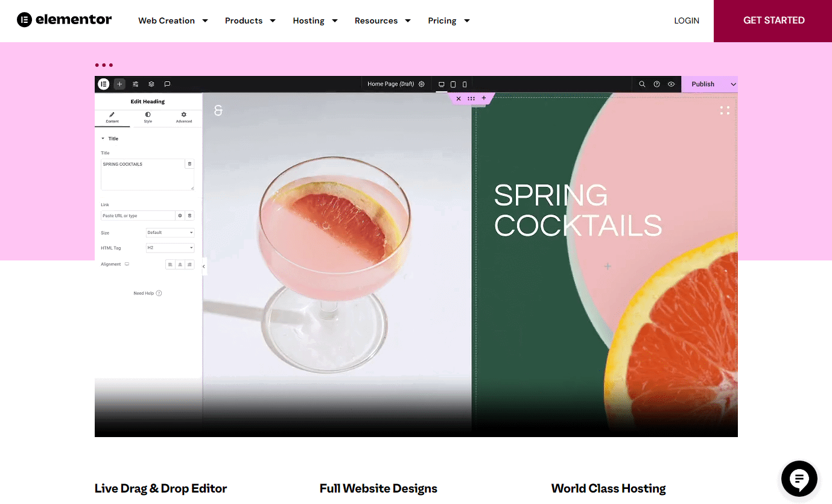The width and height of the screenshot is (832, 504).
Task: Open the HTML Tag H2 dropdown
Action: [170, 248]
